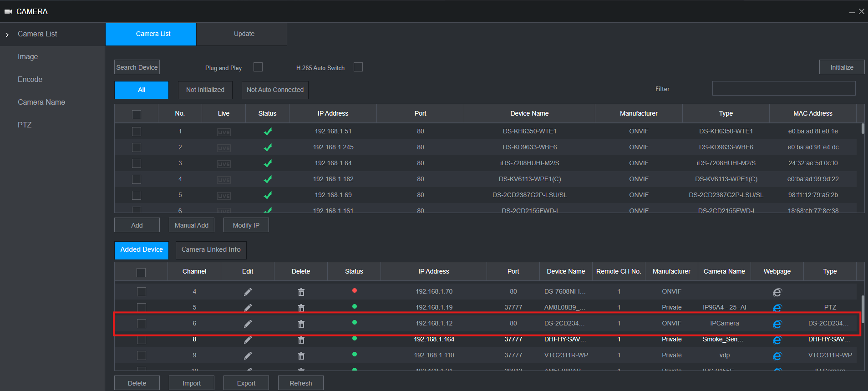Click the Export button
The height and width of the screenshot is (391, 868).
246,383
